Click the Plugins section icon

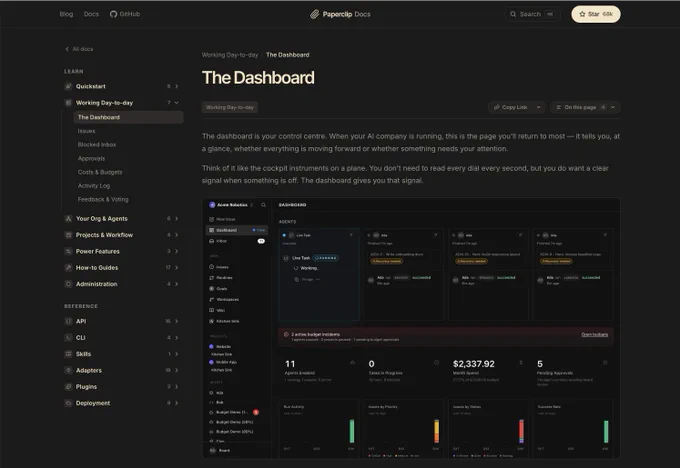(68, 387)
